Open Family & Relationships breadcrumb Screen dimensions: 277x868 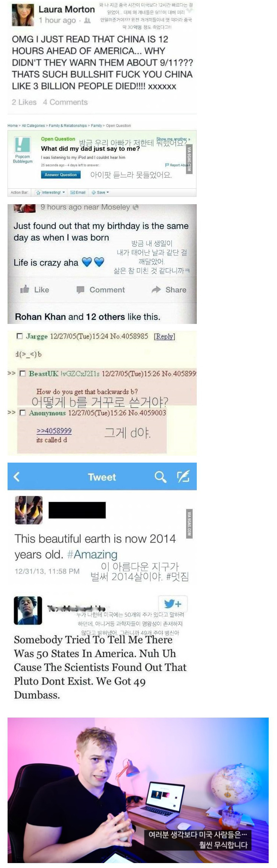68,125
